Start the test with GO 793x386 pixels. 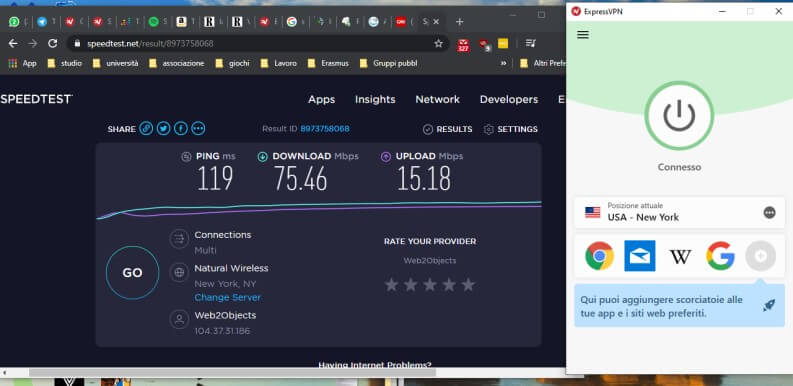(133, 273)
